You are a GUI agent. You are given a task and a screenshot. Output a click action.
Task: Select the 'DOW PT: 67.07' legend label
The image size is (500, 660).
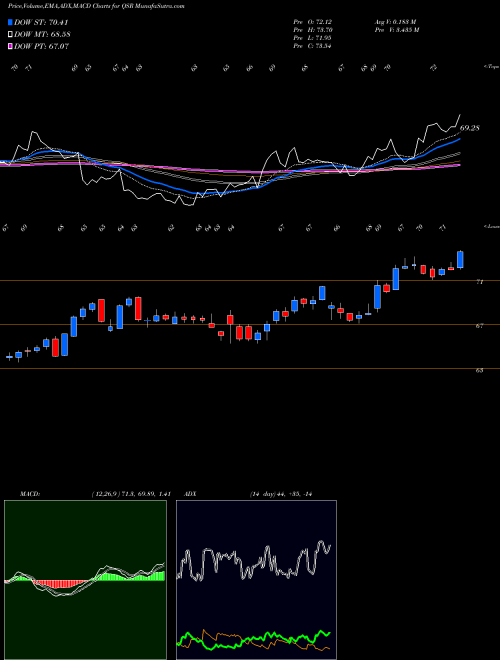(41, 46)
